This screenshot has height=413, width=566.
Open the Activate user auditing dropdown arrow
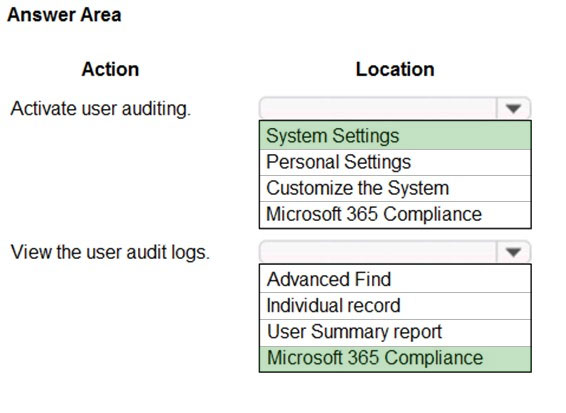coord(513,108)
